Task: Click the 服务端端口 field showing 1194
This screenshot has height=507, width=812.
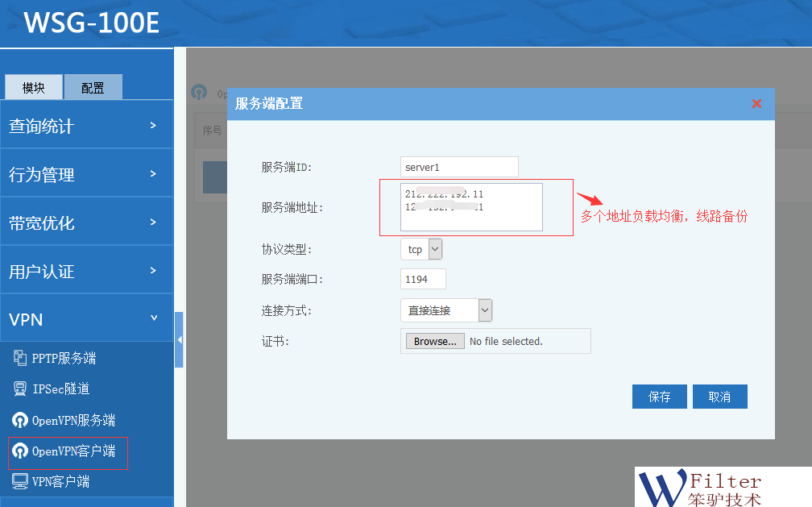Action: pos(423,279)
